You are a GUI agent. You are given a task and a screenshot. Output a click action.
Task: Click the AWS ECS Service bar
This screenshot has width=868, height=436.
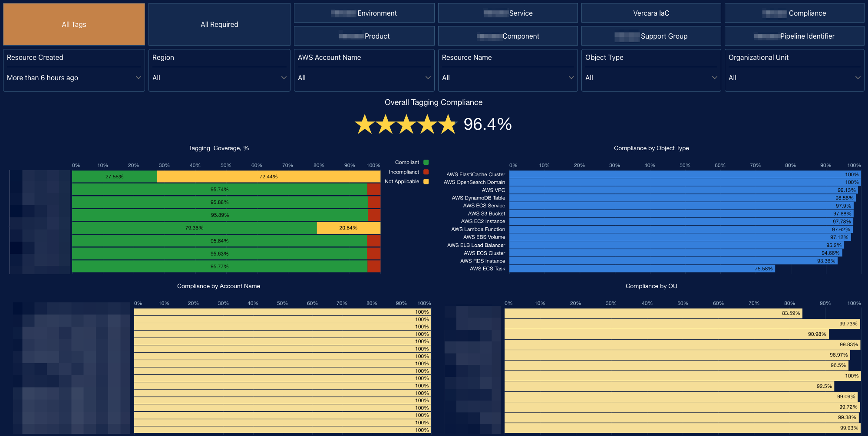(x=681, y=206)
